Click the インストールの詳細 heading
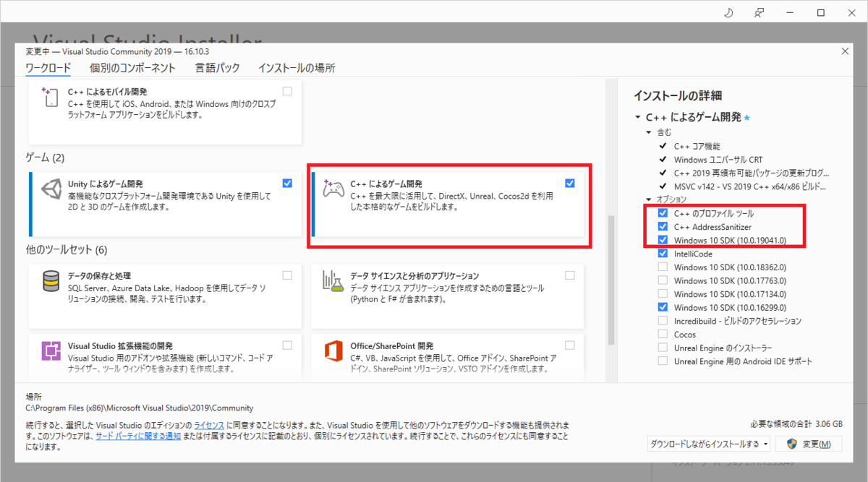Screen dimensions: 868x482 point(677,95)
